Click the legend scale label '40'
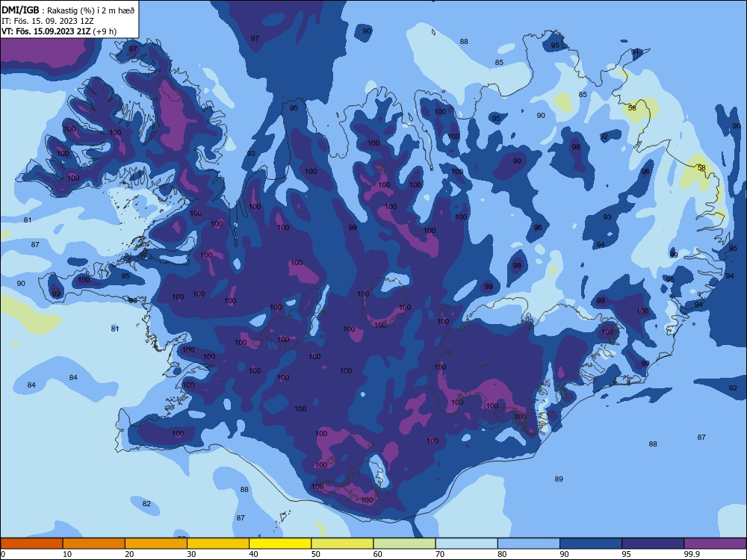747x560 pixels. click(253, 554)
